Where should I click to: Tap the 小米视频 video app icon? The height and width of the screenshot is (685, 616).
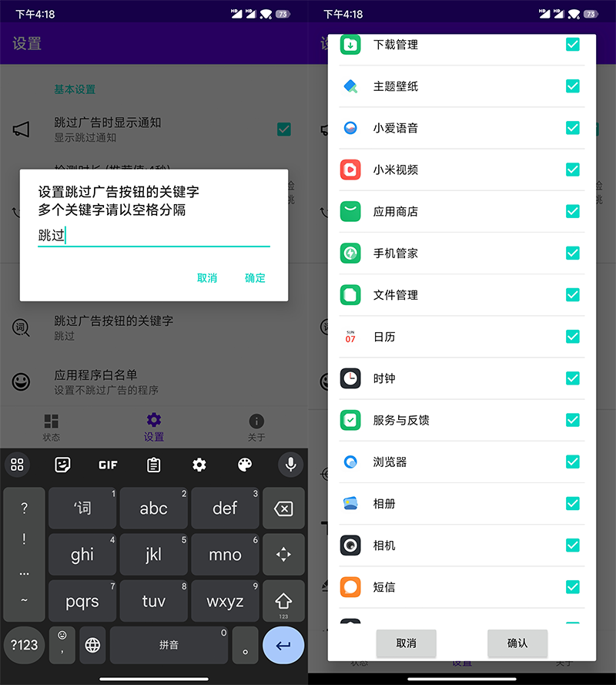(x=350, y=170)
